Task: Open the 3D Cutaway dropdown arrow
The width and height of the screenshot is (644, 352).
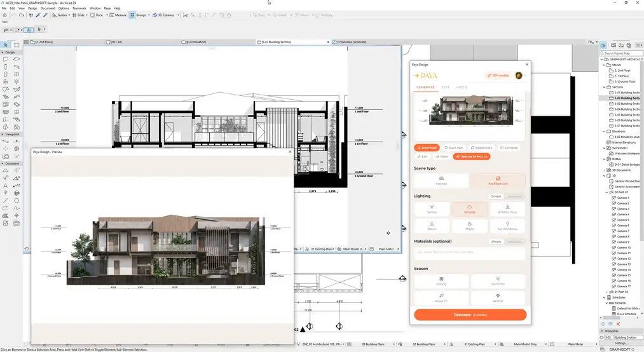Action: 178,15
